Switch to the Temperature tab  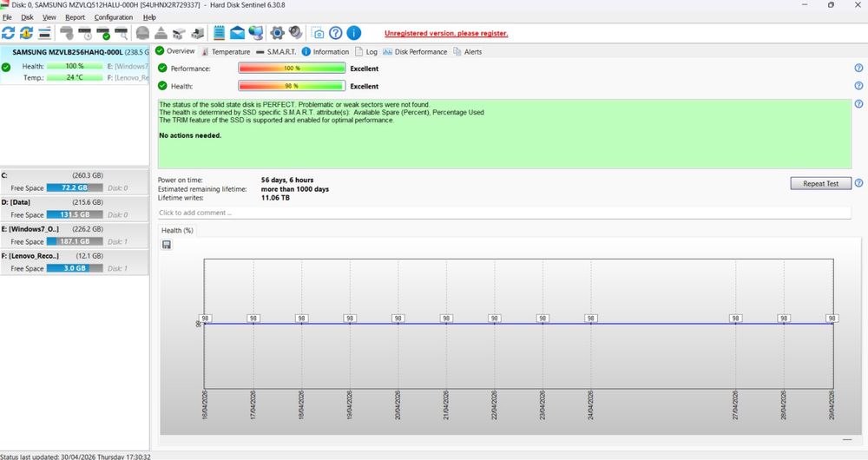(x=226, y=51)
